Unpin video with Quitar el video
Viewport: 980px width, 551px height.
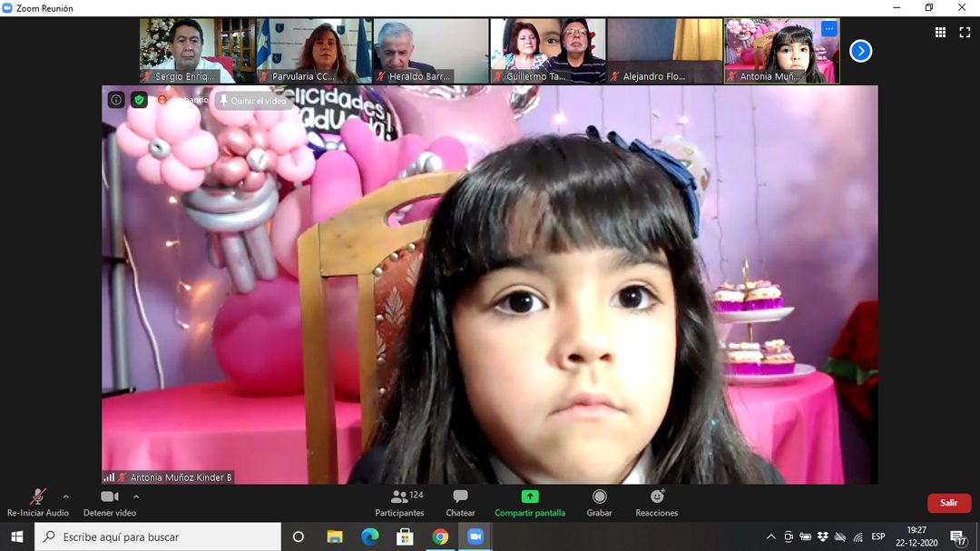point(252,101)
